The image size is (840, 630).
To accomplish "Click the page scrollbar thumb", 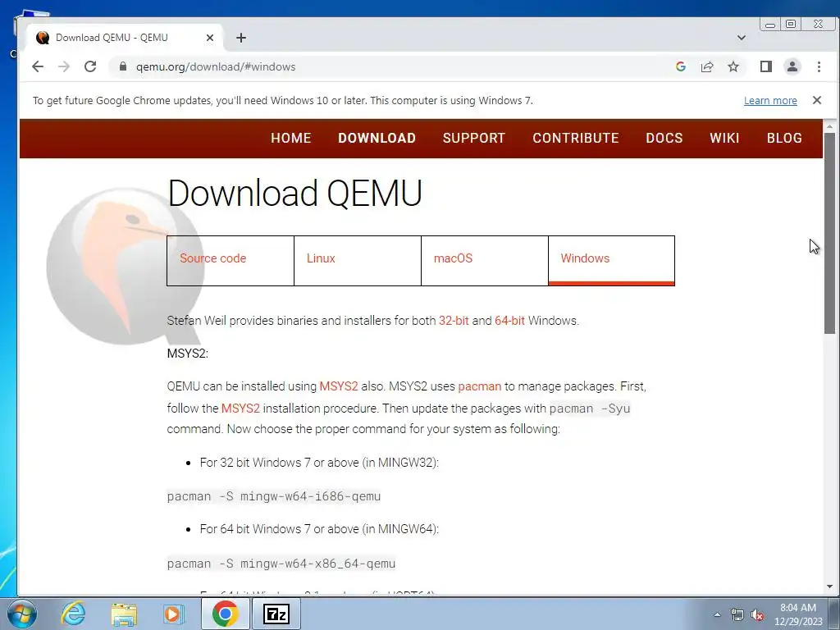I will [x=830, y=233].
